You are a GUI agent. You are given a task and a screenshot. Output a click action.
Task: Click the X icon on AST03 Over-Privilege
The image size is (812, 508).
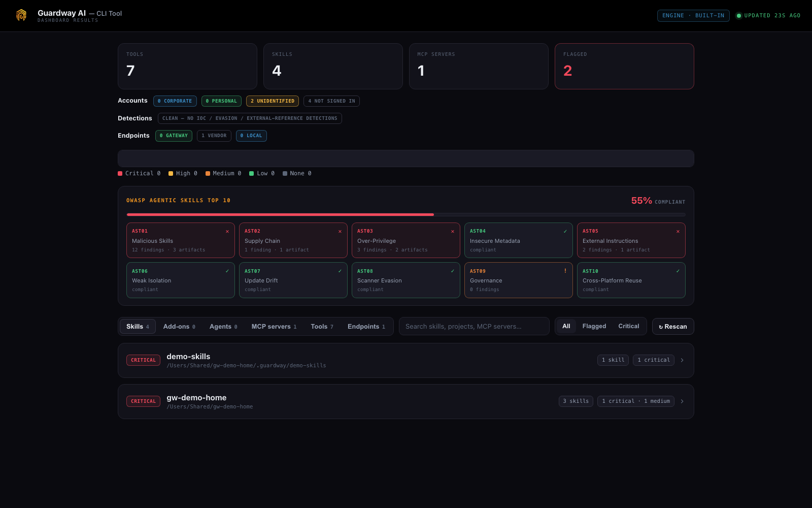coord(453,231)
